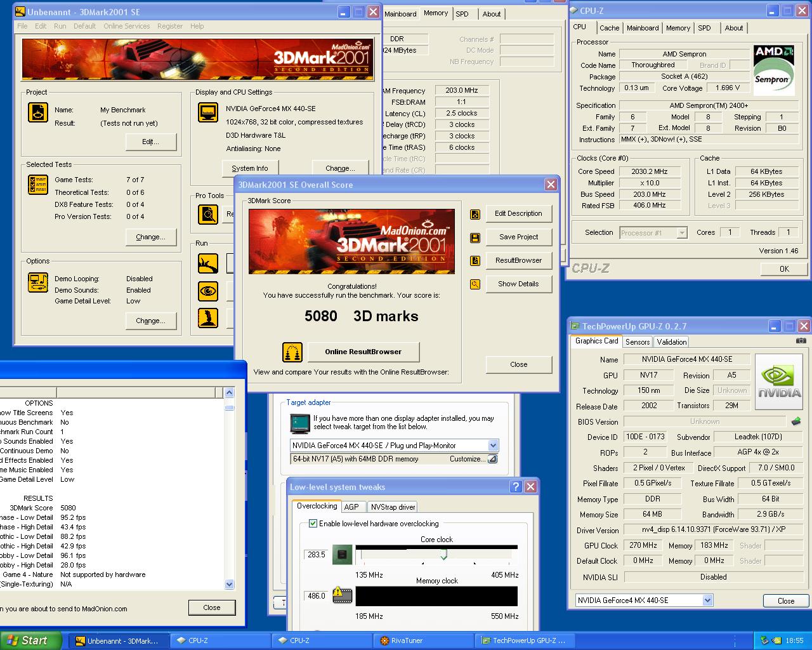
Task: Click the GPU-Z screenshot camera icon
Action: [x=801, y=341]
